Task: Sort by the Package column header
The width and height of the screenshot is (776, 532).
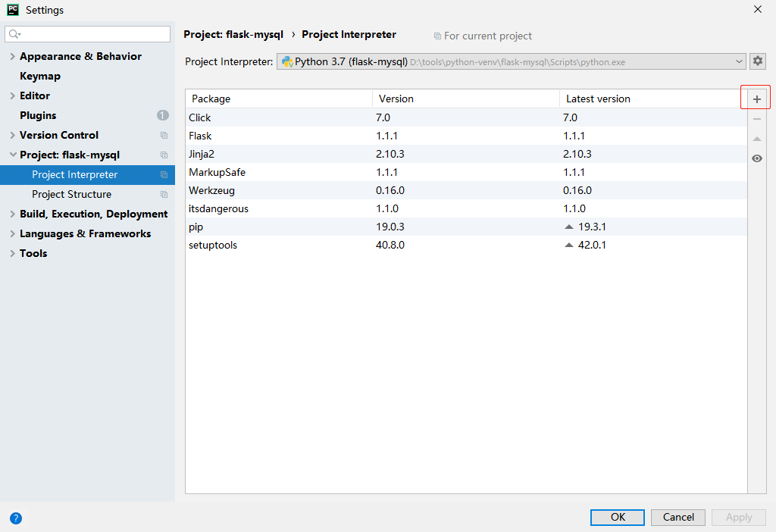Action: pyautogui.click(x=279, y=99)
